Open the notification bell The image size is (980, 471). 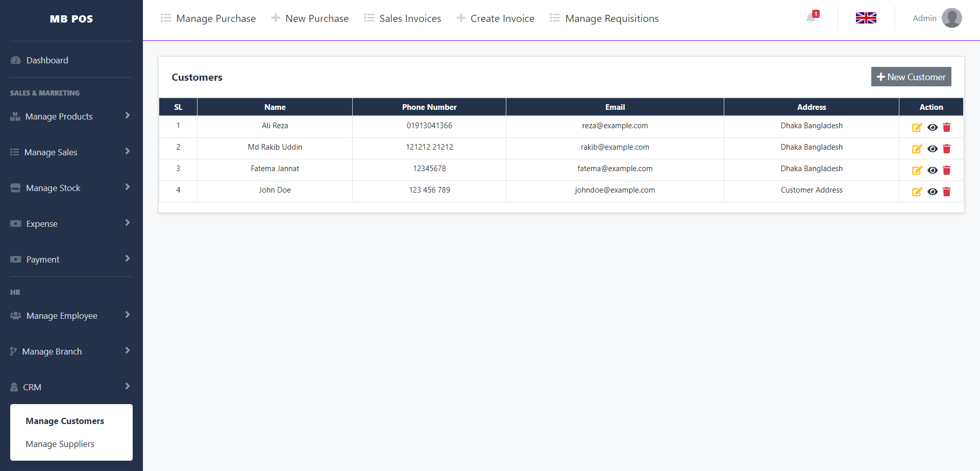[811, 18]
